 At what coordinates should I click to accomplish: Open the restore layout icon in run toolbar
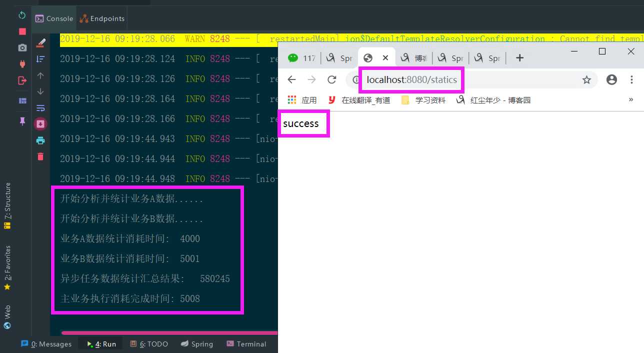point(22,100)
